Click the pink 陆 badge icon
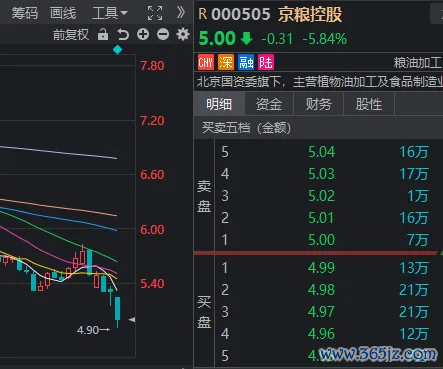The width and height of the screenshot is (443, 369). pyautogui.click(x=266, y=62)
